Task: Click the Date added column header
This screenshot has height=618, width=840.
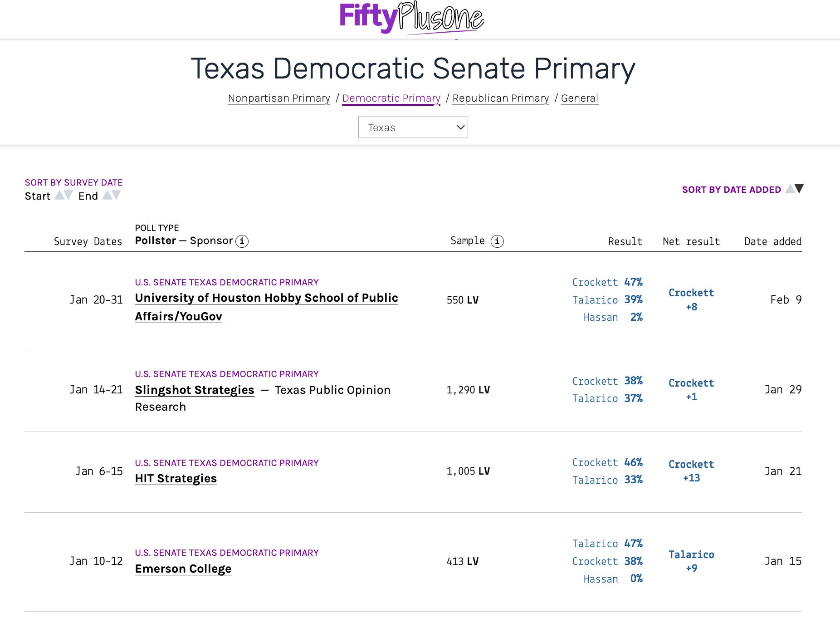Action: 773,241
